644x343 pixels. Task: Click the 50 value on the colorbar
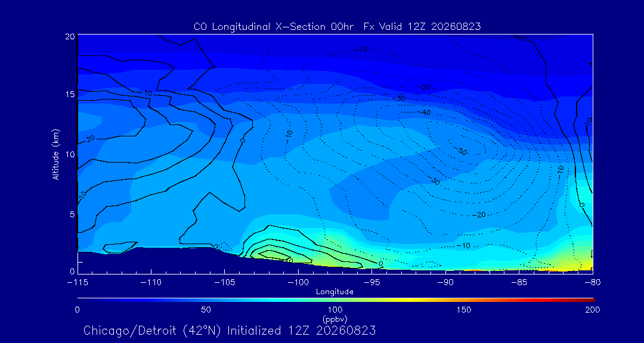pyautogui.click(x=206, y=310)
